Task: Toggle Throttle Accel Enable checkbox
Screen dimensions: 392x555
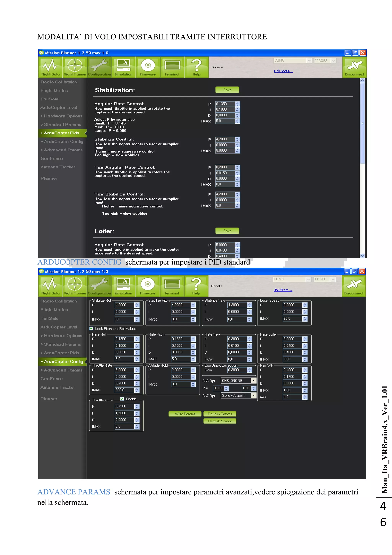Action: (x=122, y=399)
